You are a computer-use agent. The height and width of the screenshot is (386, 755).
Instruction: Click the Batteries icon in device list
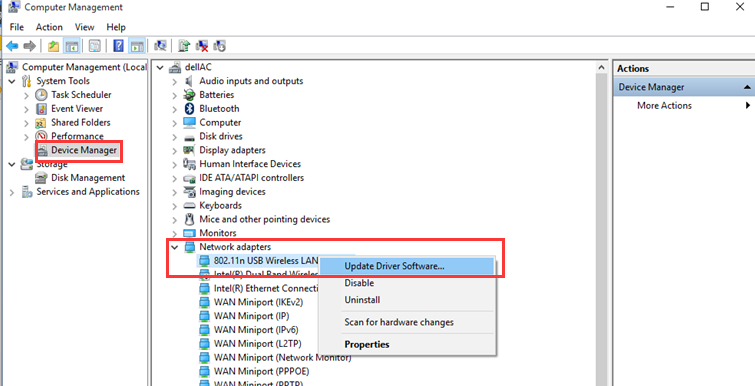[189, 95]
